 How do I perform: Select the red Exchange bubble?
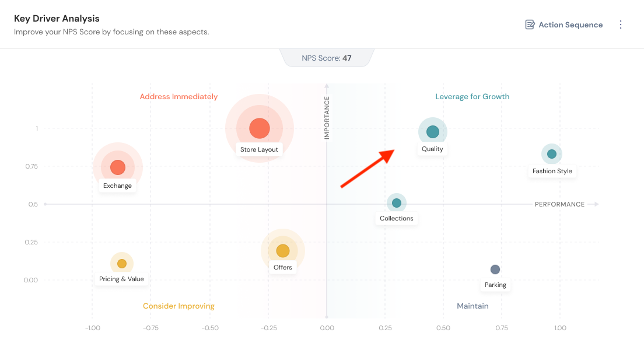[118, 167]
